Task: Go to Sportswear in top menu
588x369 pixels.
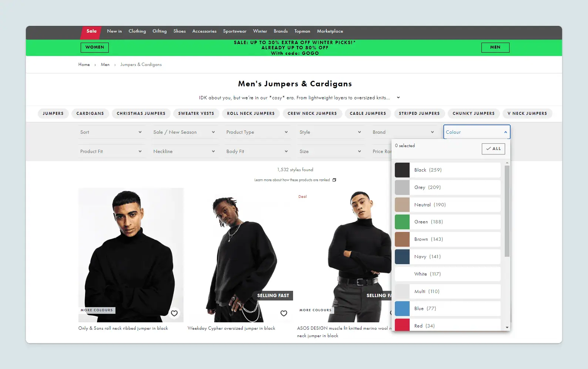Action: tap(235, 31)
